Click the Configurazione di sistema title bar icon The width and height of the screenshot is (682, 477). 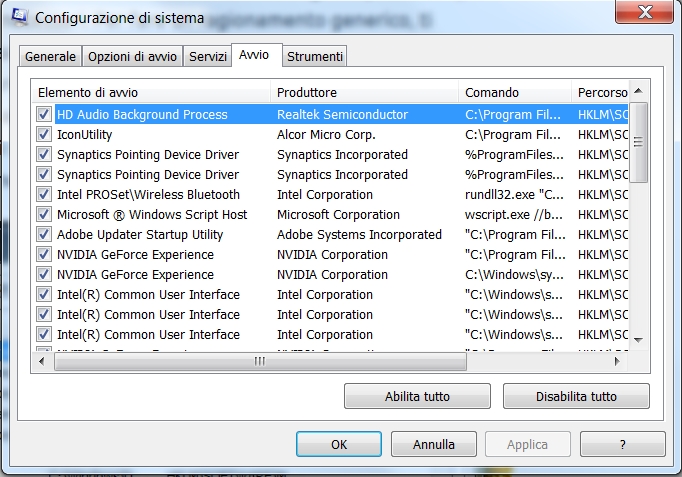pos(19,17)
